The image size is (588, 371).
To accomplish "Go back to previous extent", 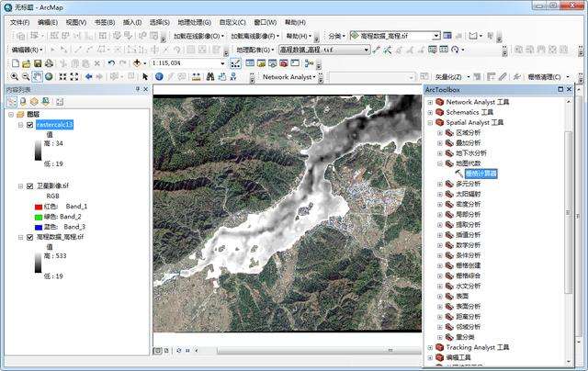I will click(88, 77).
